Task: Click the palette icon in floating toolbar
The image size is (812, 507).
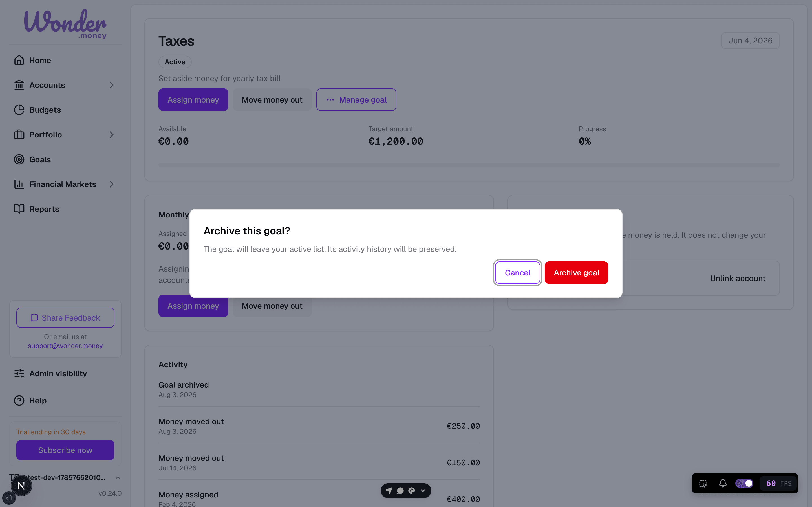Action: click(412, 491)
